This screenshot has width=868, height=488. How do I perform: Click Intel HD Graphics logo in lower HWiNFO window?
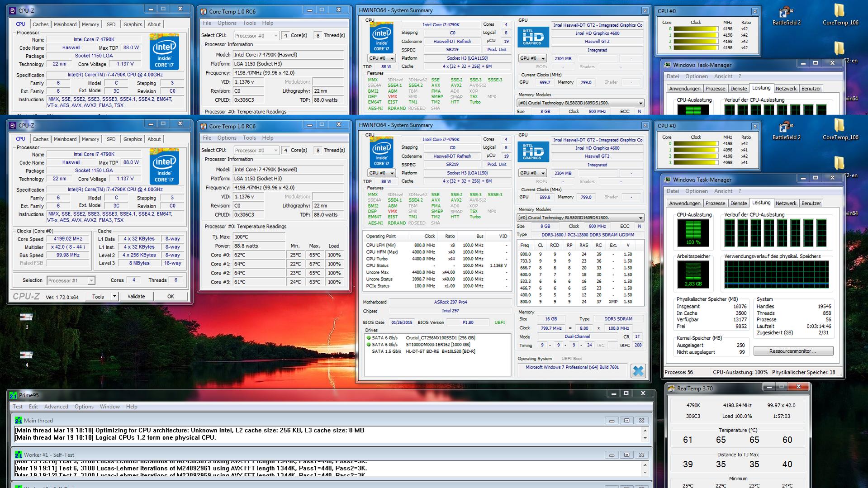click(533, 152)
